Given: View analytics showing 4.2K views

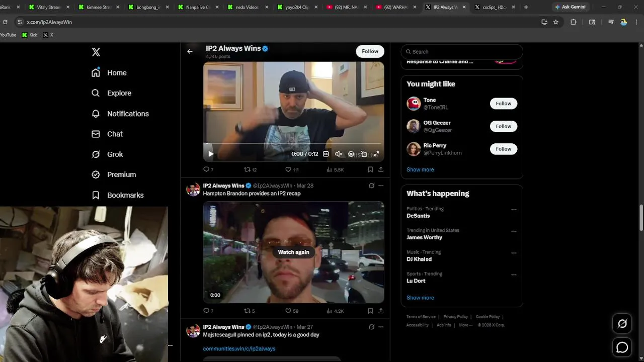Looking at the screenshot, I should coord(335,311).
